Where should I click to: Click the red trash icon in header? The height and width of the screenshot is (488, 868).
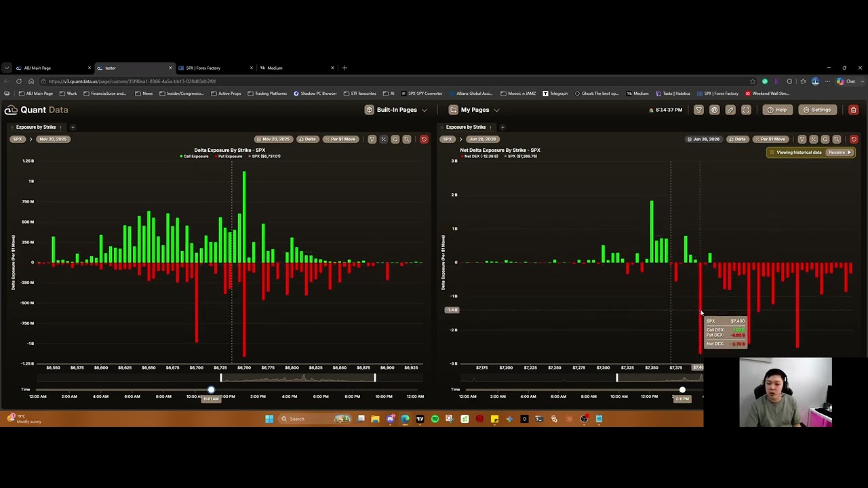(853, 110)
